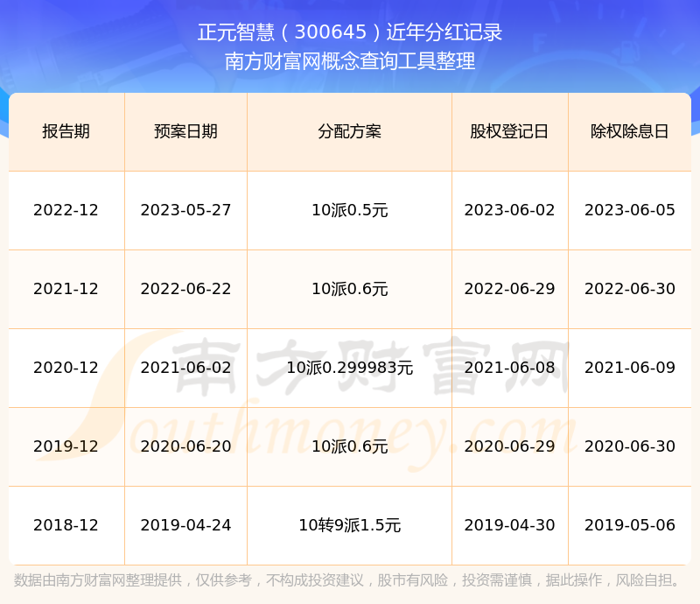Click the title 正元智慧（300645）近年分红记录

[x=349, y=32]
